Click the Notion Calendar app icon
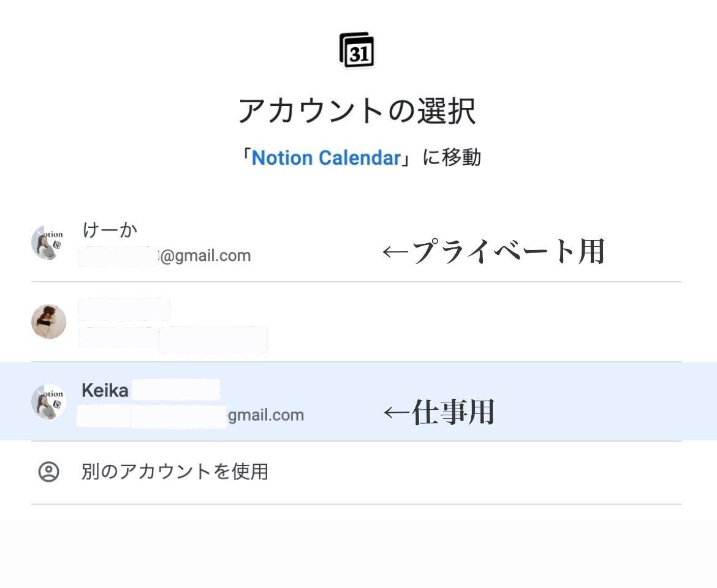This screenshot has width=717, height=588. pyautogui.click(x=357, y=51)
